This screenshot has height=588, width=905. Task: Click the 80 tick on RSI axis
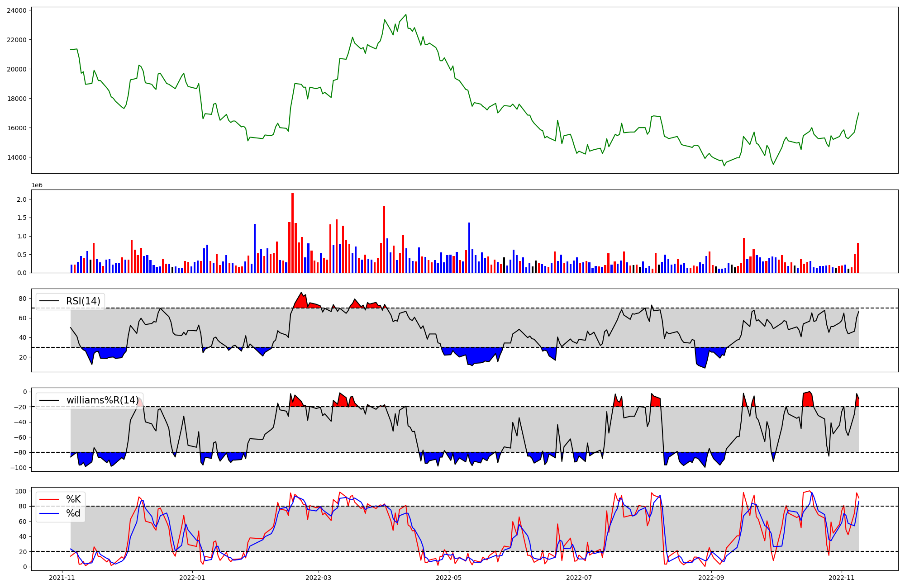(23, 299)
